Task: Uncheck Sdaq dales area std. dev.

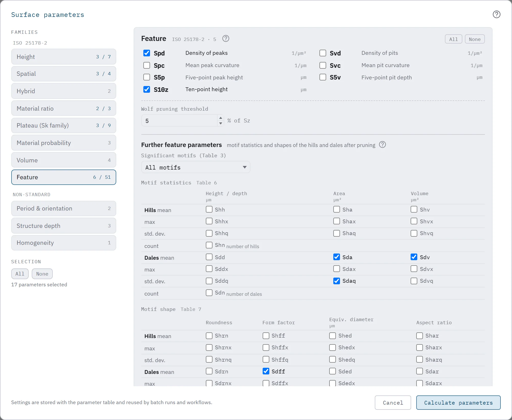Action: 337,281
